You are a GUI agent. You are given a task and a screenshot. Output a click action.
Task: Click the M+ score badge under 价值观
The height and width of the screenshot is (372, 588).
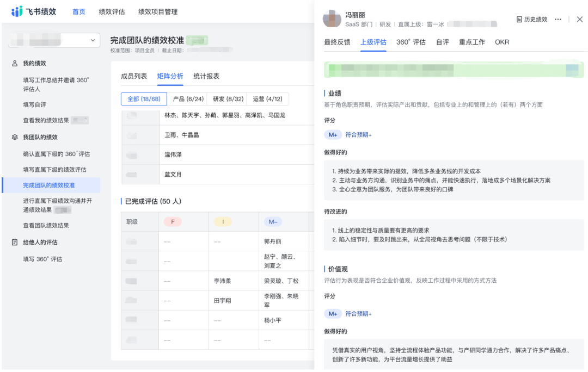coord(333,313)
